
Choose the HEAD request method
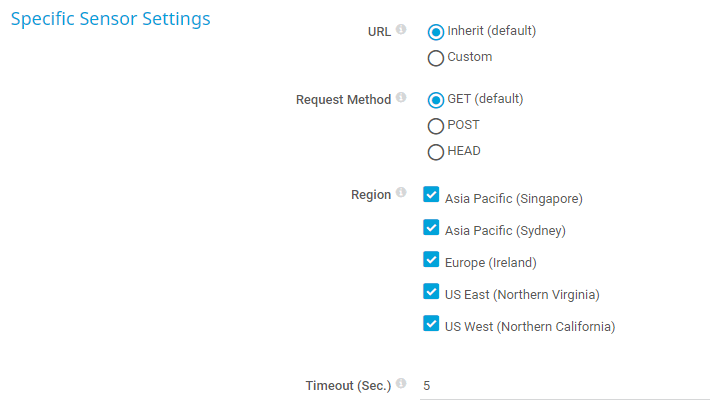436,152
